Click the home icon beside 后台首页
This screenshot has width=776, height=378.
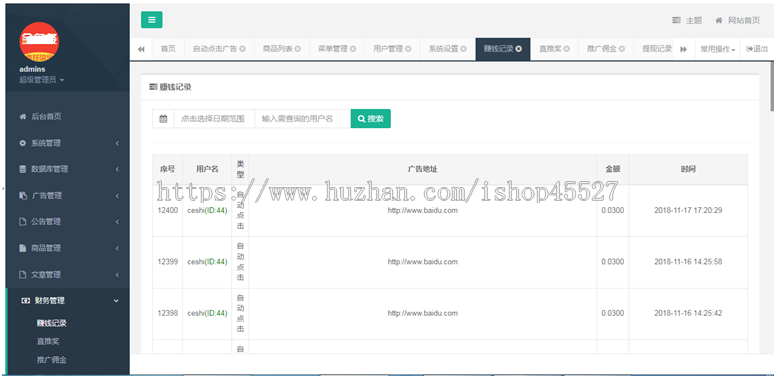click(x=22, y=117)
